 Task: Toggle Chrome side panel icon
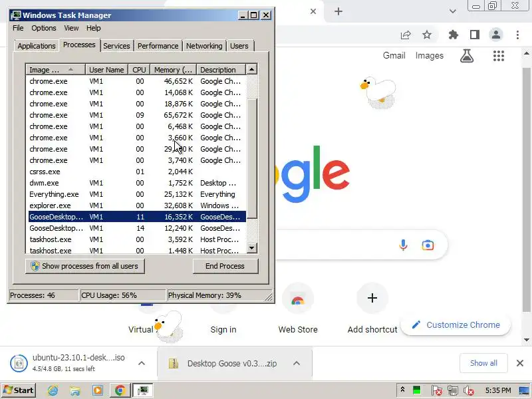point(475,35)
